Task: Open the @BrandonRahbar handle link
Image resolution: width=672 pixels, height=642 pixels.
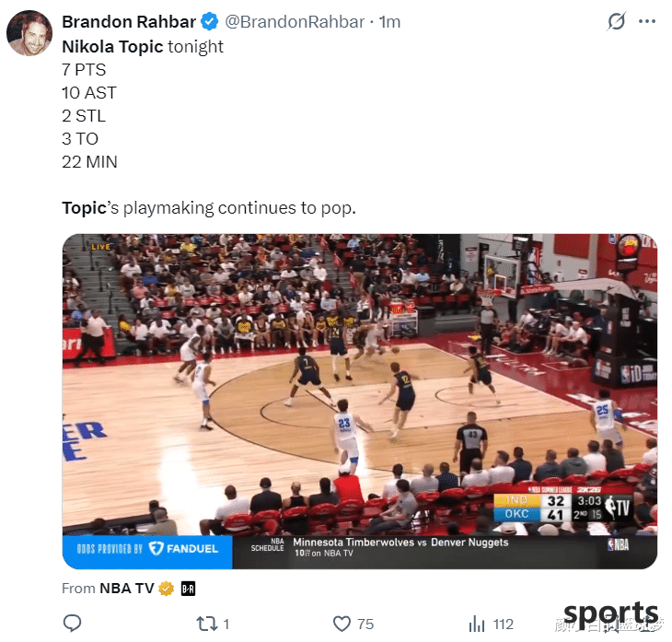Action: (295, 21)
